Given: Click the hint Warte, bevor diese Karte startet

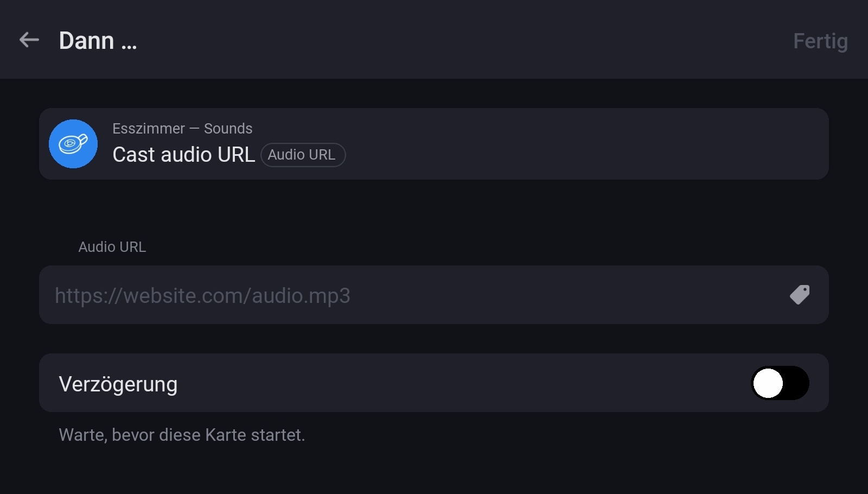Looking at the screenshot, I should pos(182,435).
